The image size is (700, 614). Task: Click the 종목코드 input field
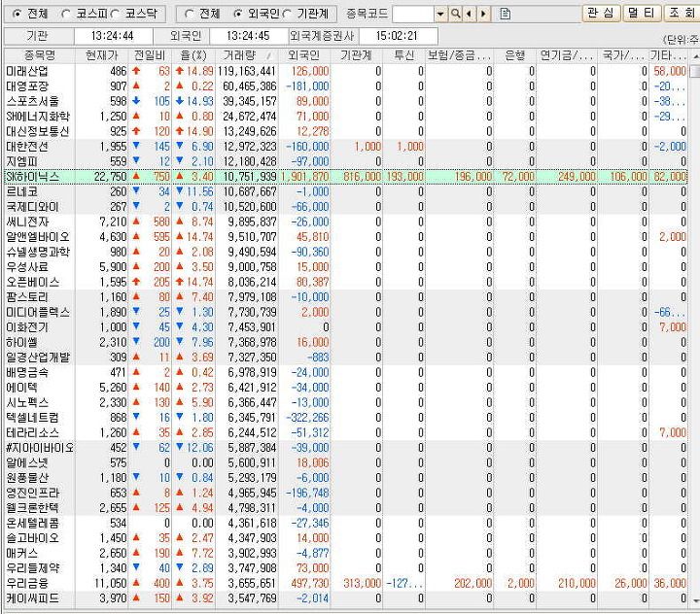pyautogui.click(x=413, y=14)
